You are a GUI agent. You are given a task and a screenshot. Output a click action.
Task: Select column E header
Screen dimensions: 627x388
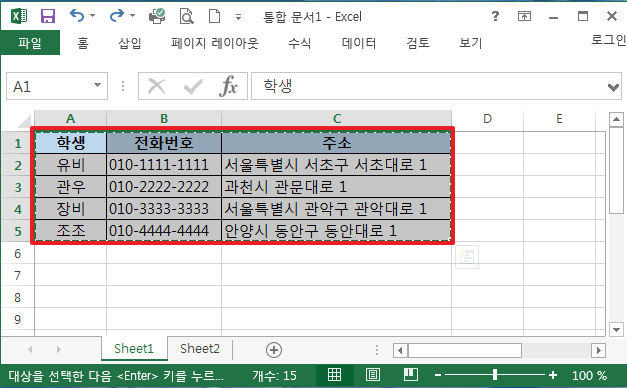[x=559, y=119]
